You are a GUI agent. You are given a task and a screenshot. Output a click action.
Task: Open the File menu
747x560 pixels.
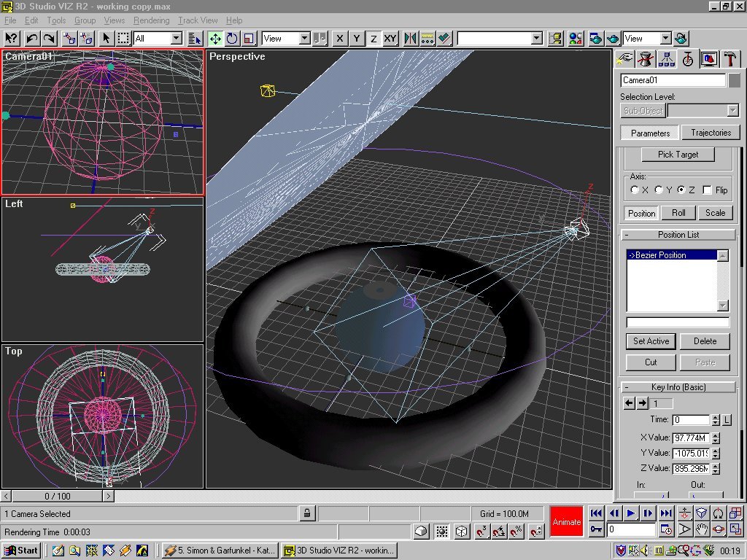(x=10, y=20)
